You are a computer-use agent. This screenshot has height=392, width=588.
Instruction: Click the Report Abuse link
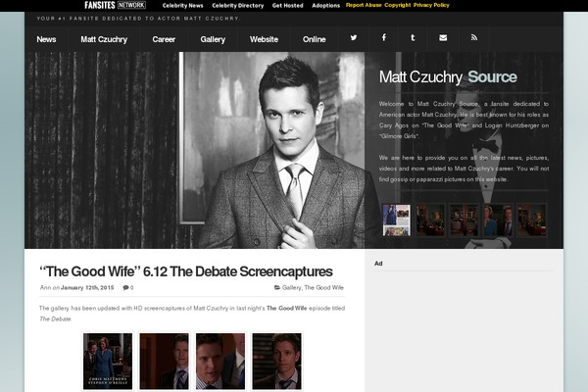pos(364,5)
